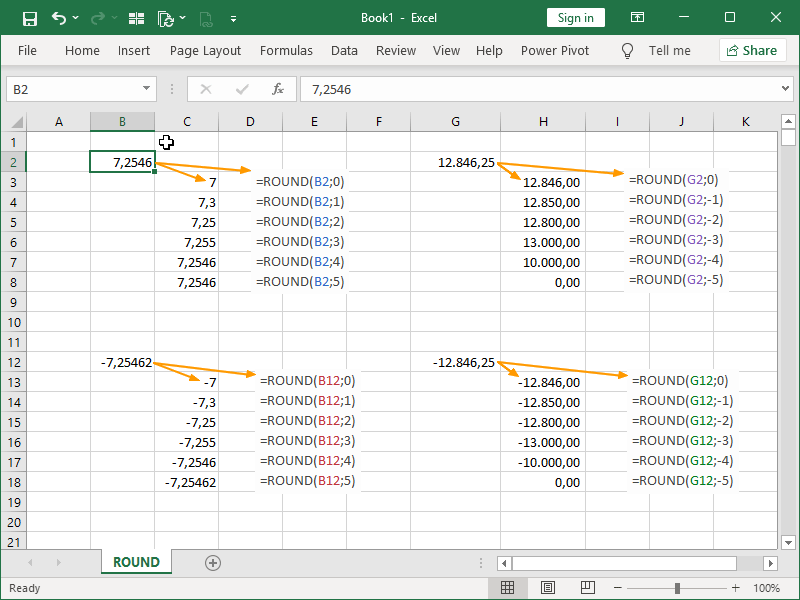Open the Quick Access Toolbar customization arrow

tap(234, 17)
